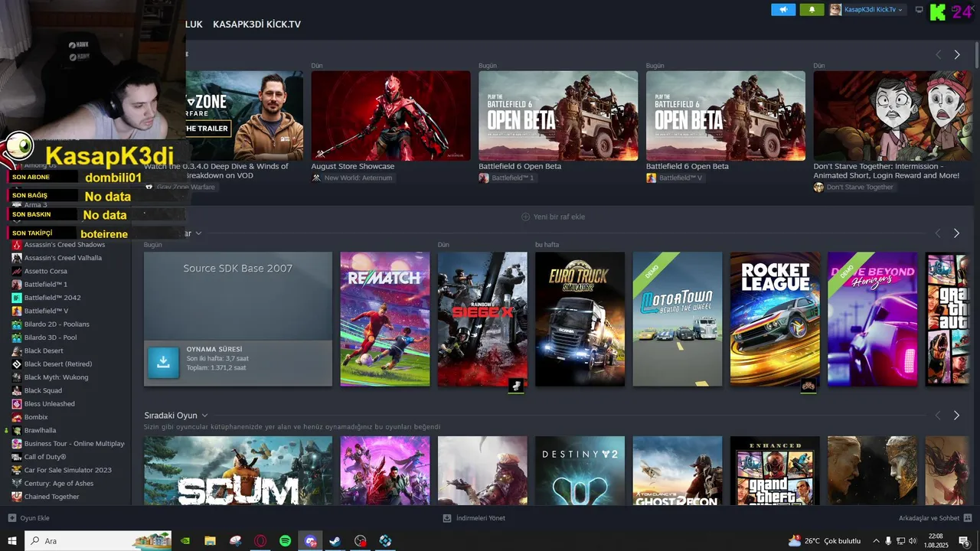Open the August Store Showcase news card
Viewport: 980px width, 551px height.
tap(390, 116)
